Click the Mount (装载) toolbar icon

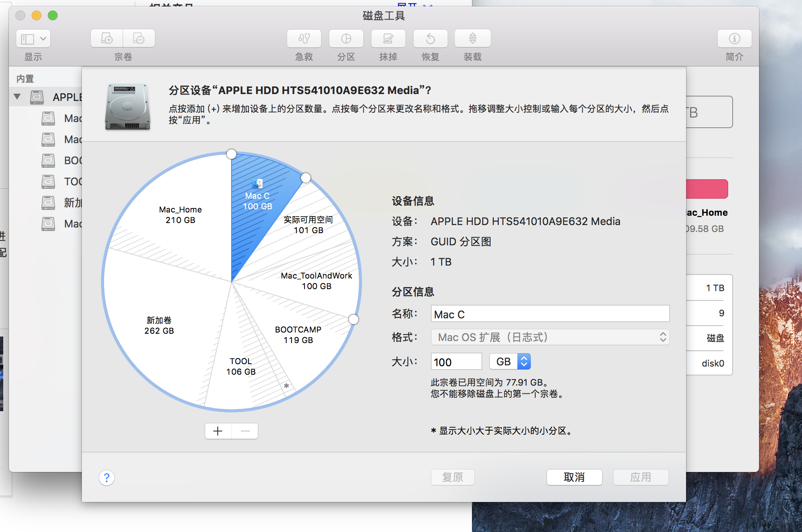click(x=472, y=39)
